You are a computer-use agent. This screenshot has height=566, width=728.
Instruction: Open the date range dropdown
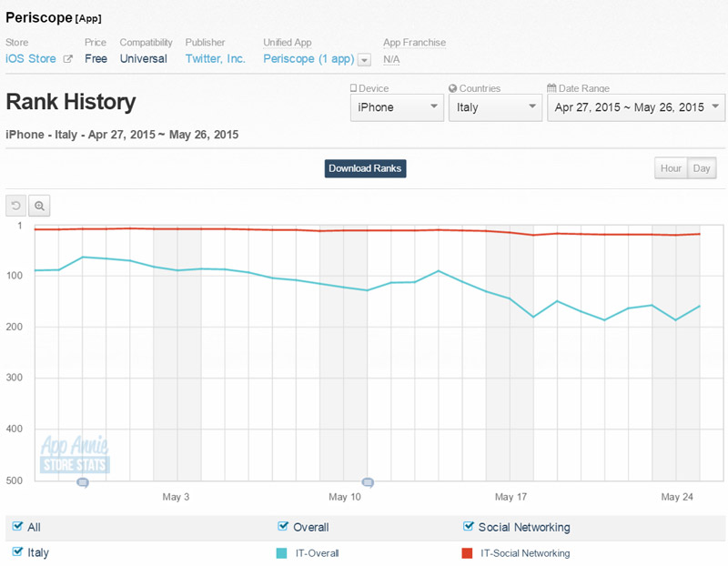point(636,107)
